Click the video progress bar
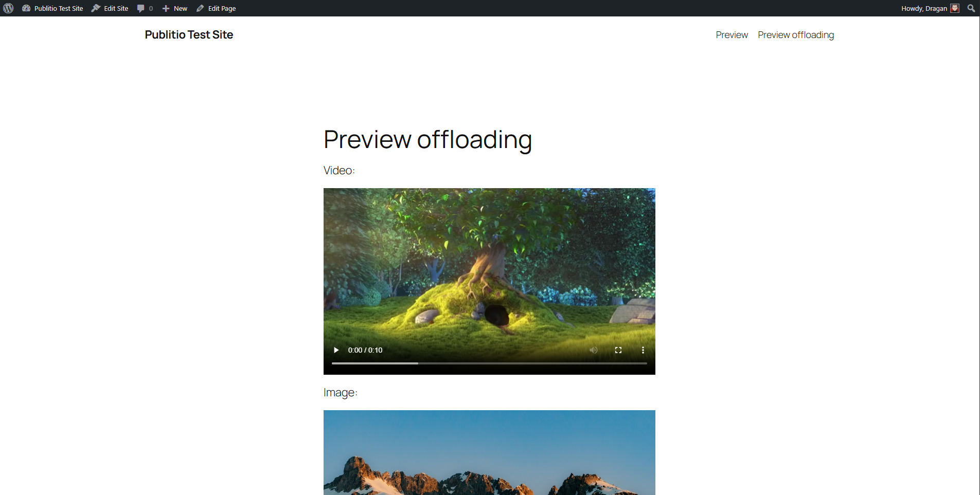The height and width of the screenshot is (495, 980). (x=489, y=363)
